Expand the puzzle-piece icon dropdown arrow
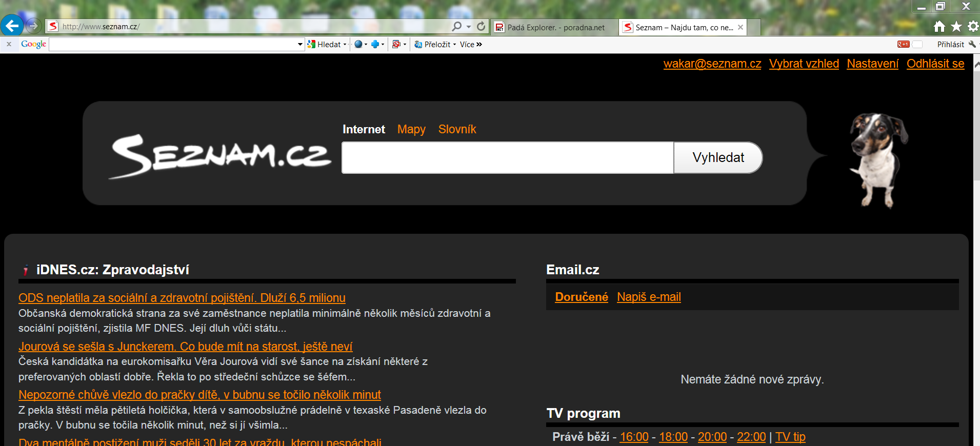The width and height of the screenshot is (980, 446). coord(383,45)
